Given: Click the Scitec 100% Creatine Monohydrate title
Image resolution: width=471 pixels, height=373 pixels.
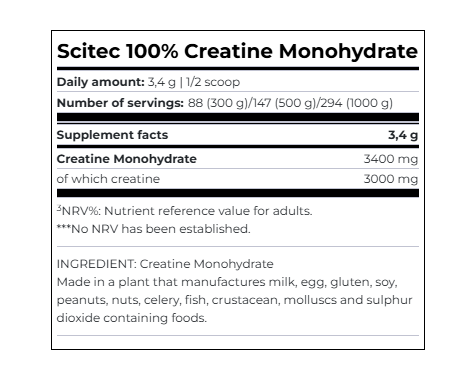Looking at the screenshot, I should 237,52.
